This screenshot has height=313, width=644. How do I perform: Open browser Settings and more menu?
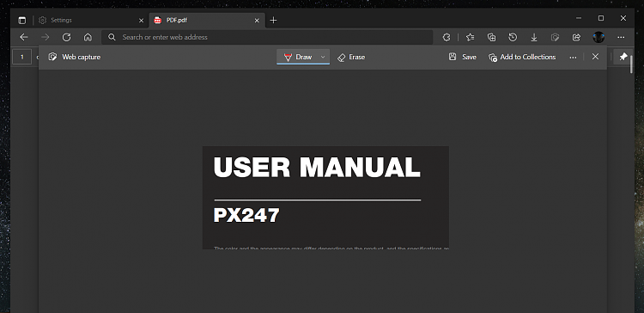(x=621, y=38)
